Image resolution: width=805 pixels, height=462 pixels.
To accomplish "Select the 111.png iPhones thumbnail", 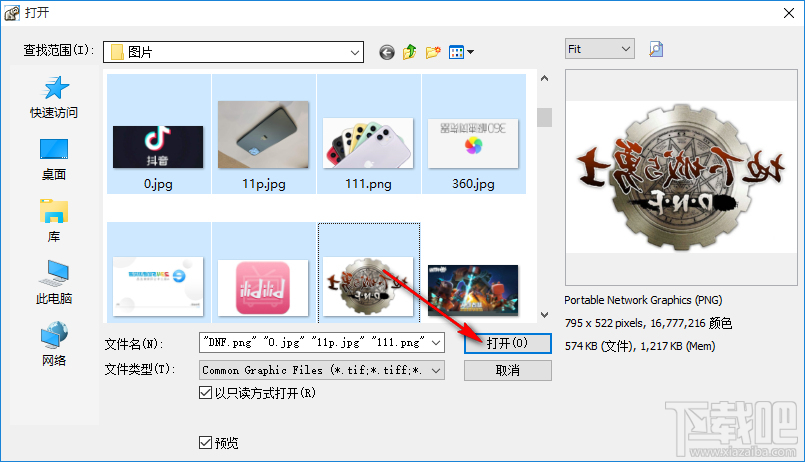I will coord(368,143).
